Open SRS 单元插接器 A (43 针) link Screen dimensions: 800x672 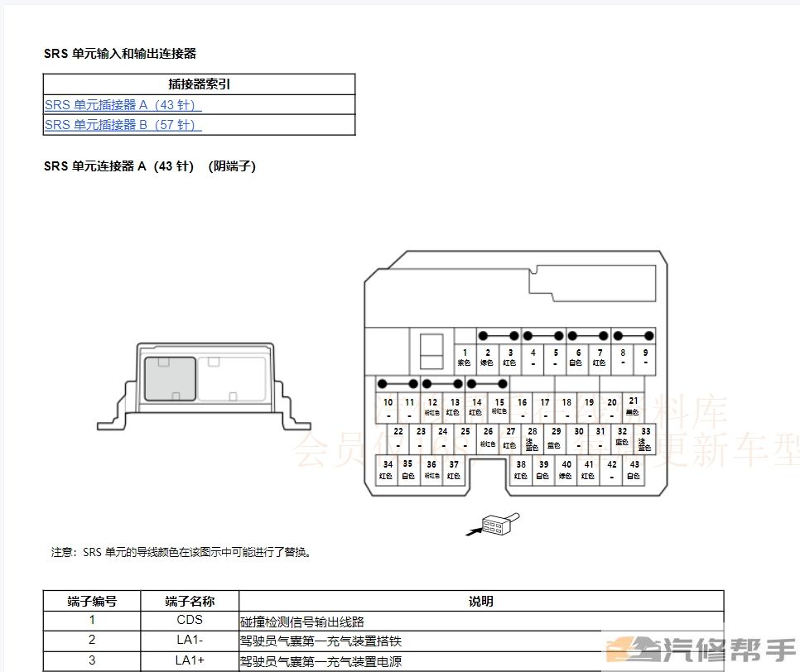pyautogui.click(x=123, y=105)
